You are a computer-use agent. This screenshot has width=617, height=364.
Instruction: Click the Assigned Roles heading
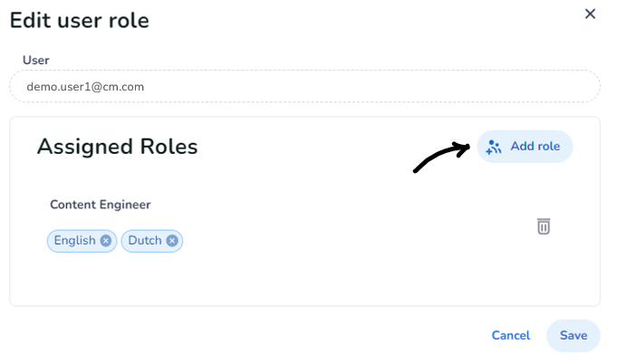click(x=117, y=147)
